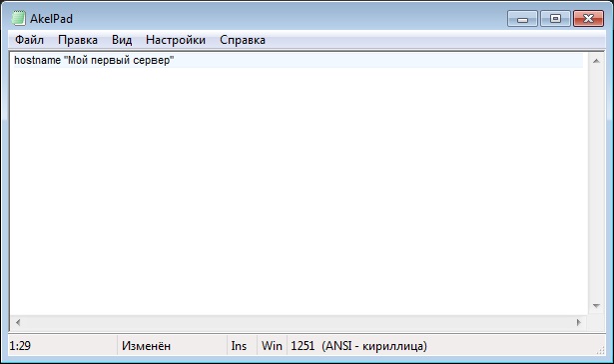
Task: Open the Файл menu
Action: tap(29, 40)
